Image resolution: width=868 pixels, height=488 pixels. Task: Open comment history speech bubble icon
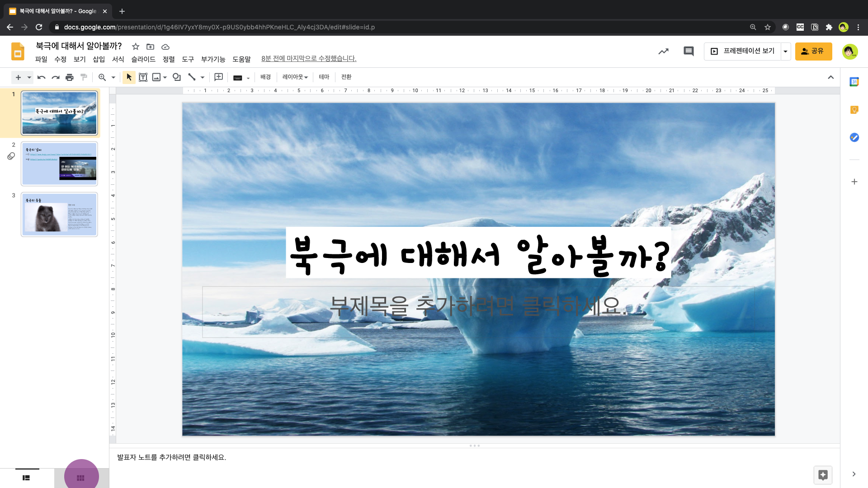[688, 52]
